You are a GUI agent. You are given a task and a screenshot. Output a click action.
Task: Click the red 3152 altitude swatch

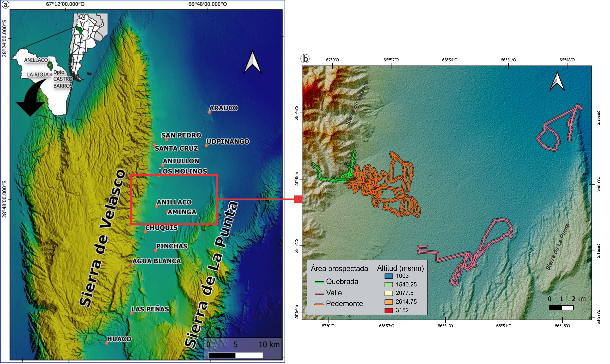[x=388, y=311]
